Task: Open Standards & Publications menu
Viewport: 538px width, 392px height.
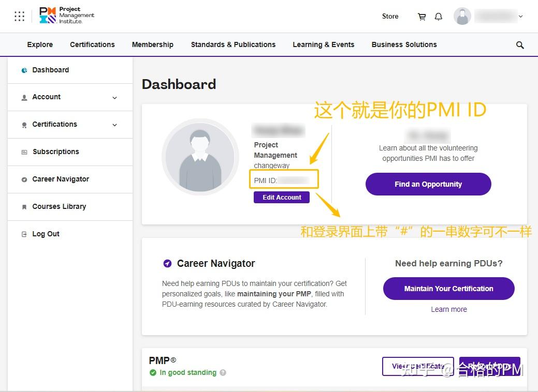Action: [x=234, y=44]
